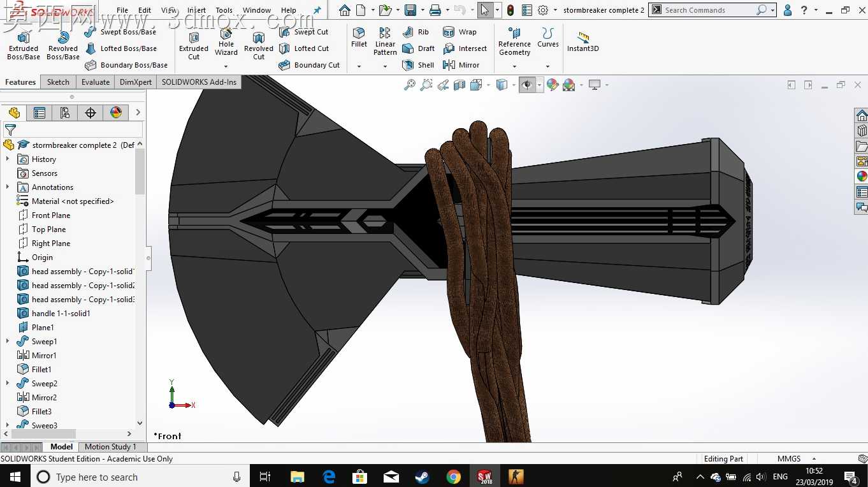Screen dimensions: 868x487
Task: Open the Curves tool
Action: pos(547,37)
